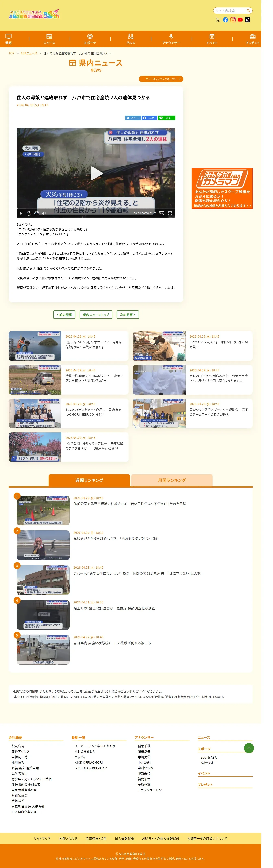Click the video progress bar
The width and height of the screenshot is (273, 868).
coord(96,209)
